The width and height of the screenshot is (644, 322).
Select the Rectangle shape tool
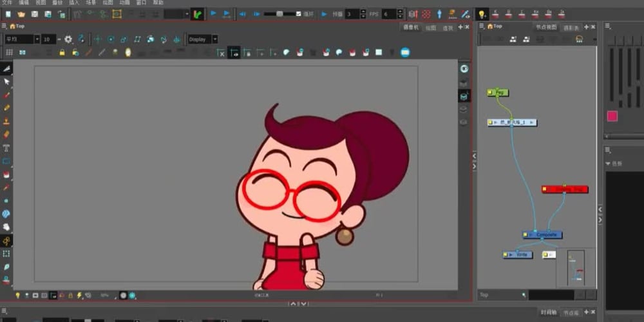[6, 161]
